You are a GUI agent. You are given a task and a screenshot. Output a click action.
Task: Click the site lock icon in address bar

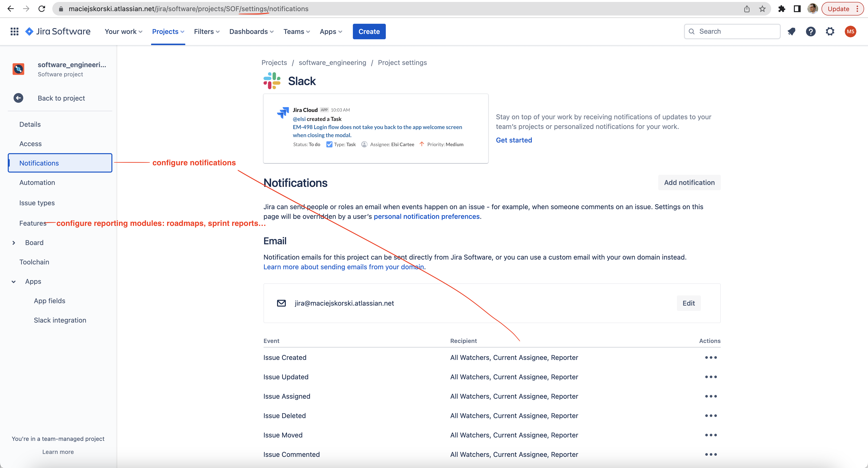[61, 9]
